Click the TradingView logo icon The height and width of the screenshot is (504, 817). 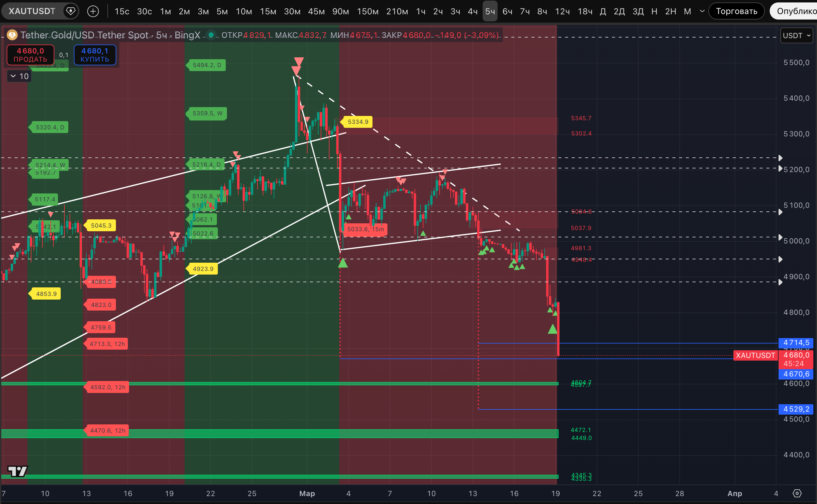tap(17, 471)
